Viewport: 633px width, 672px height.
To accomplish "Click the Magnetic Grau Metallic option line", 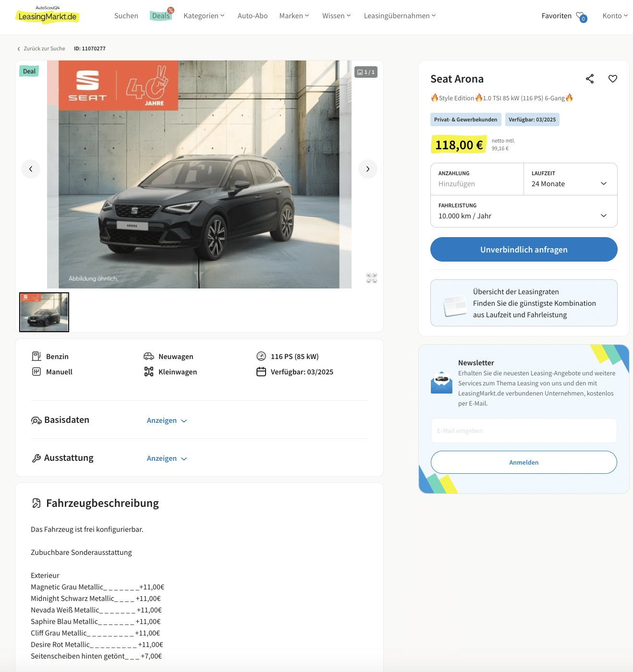I will click(97, 587).
